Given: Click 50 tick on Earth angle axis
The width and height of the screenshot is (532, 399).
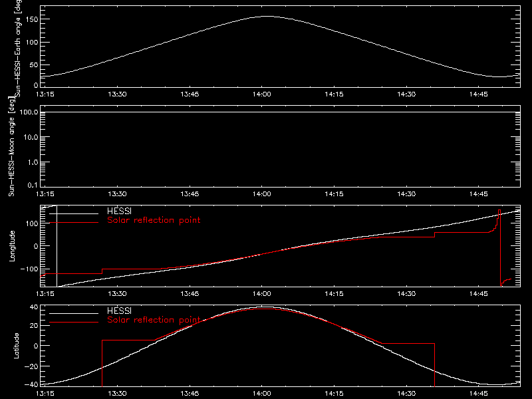Looking at the screenshot, I should (x=34, y=65).
